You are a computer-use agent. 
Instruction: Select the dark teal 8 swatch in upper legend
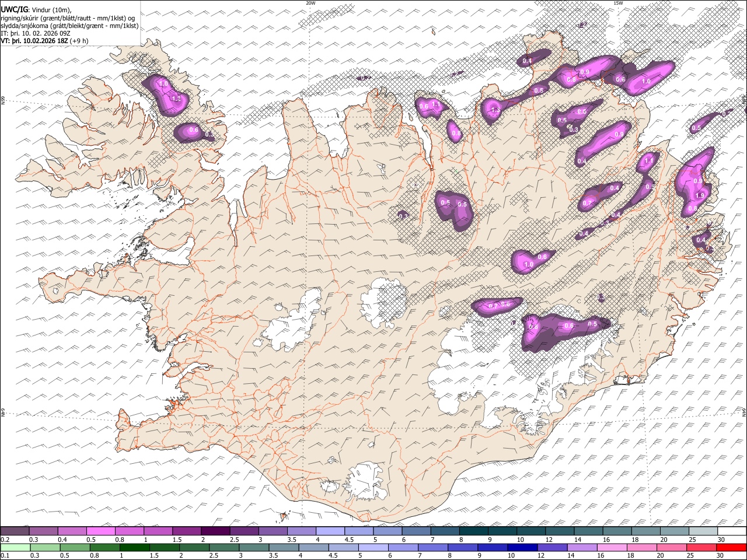coord(473,531)
